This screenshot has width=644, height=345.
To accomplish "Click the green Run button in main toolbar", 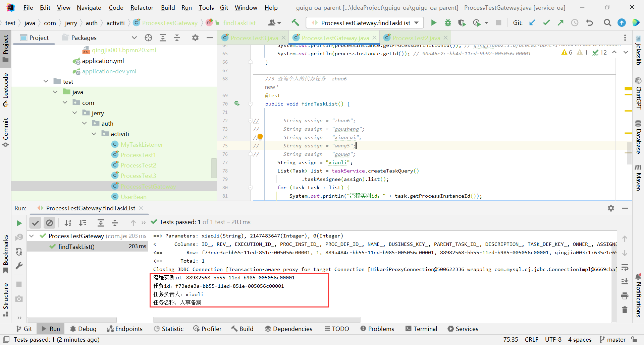I will (x=433, y=23).
